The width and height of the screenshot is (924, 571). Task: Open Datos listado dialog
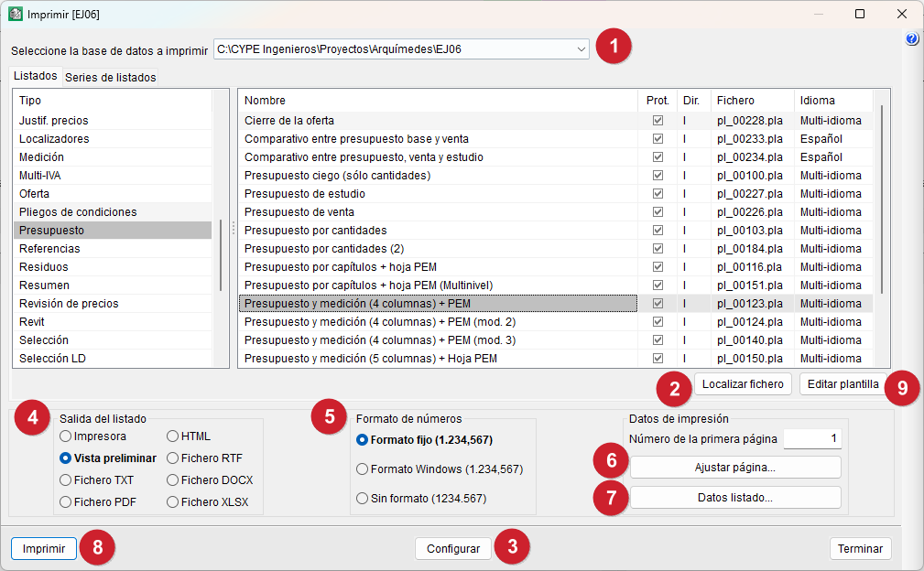(x=734, y=498)
